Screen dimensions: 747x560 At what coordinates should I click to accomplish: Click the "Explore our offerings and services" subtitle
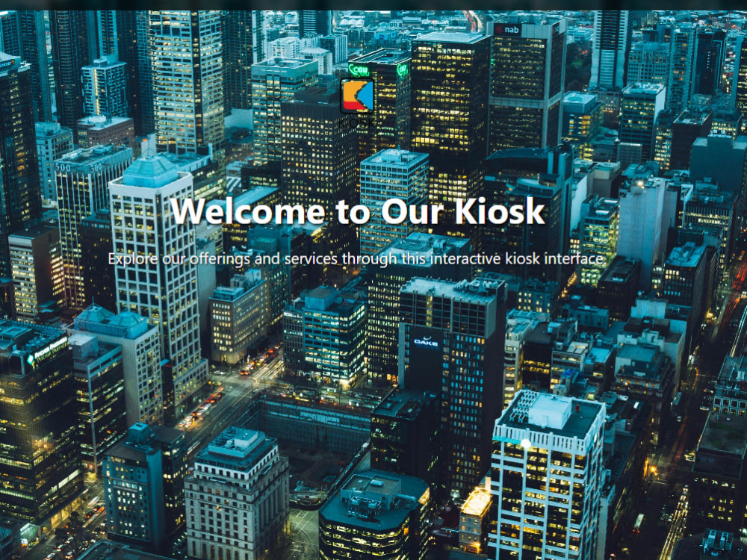pos(356,258)
